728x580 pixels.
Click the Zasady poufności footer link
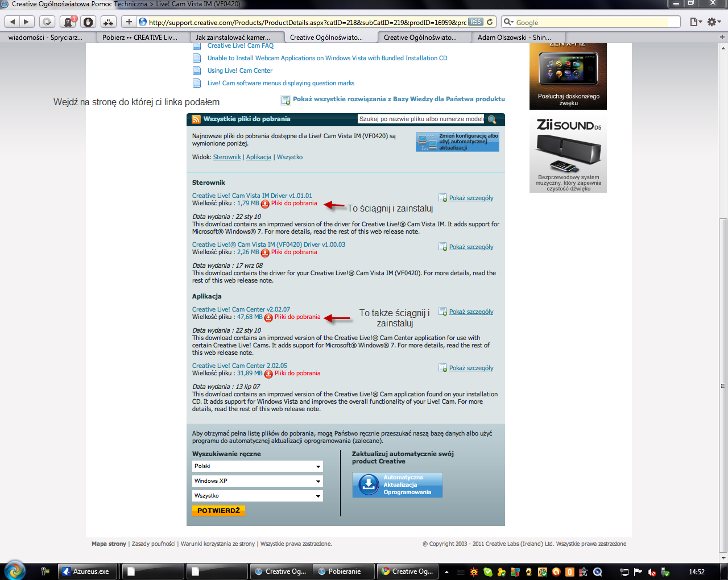(x=154, y=544)
